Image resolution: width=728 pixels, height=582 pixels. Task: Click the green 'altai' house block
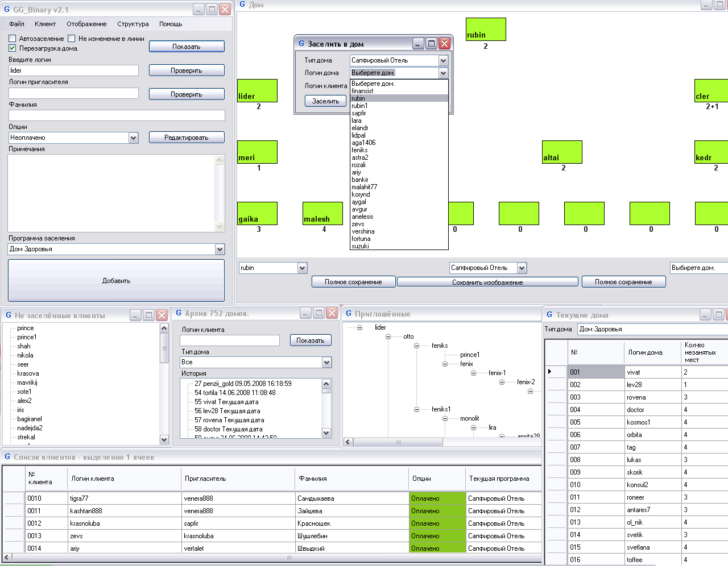tap(562, 152)
